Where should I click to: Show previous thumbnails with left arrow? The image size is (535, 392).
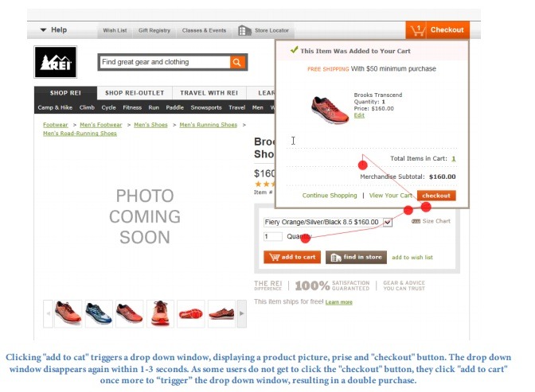48,313
